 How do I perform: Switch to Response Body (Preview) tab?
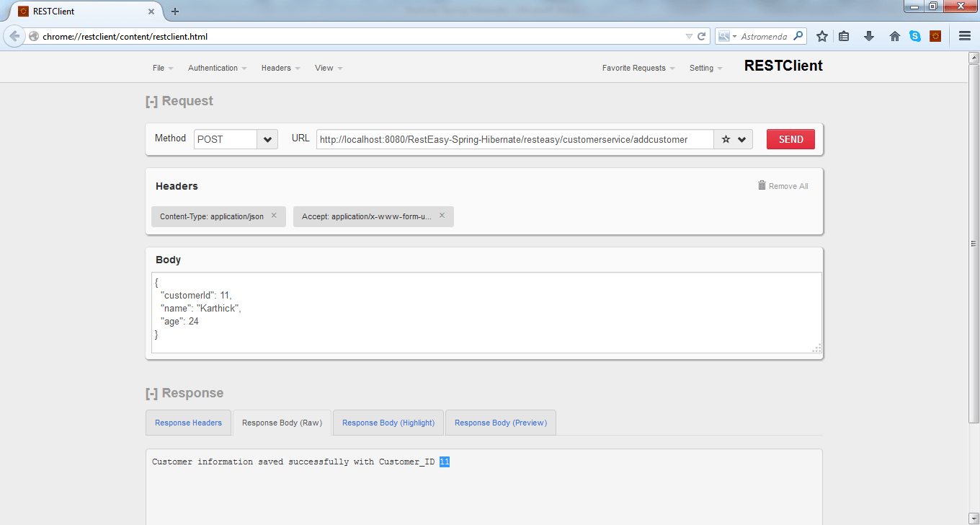pyautogui.click(x=500, y=423)
